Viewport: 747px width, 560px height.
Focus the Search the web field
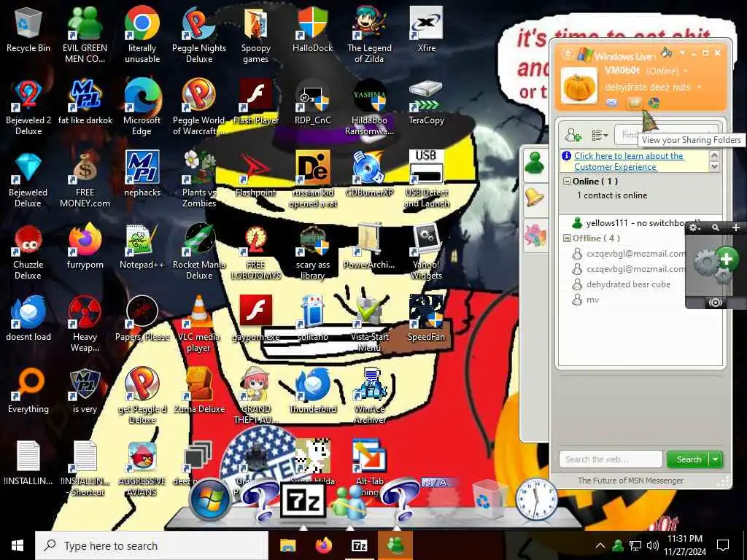[611, 459]
